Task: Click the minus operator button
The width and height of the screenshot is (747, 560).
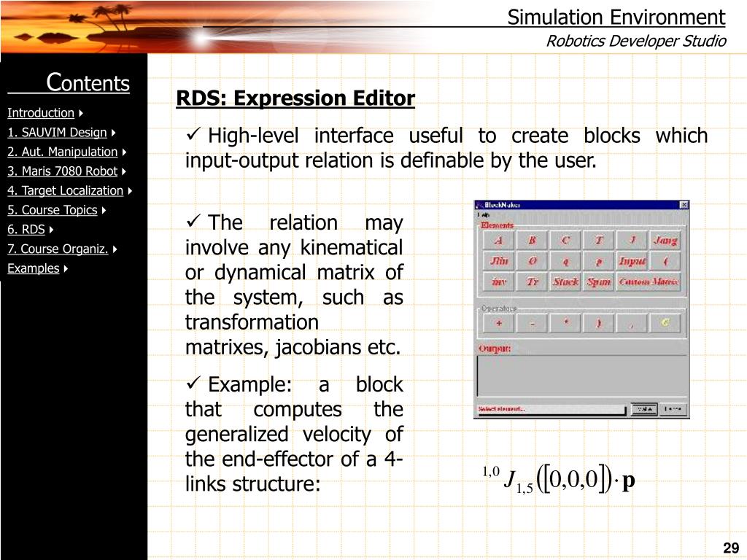Action: 532,323
